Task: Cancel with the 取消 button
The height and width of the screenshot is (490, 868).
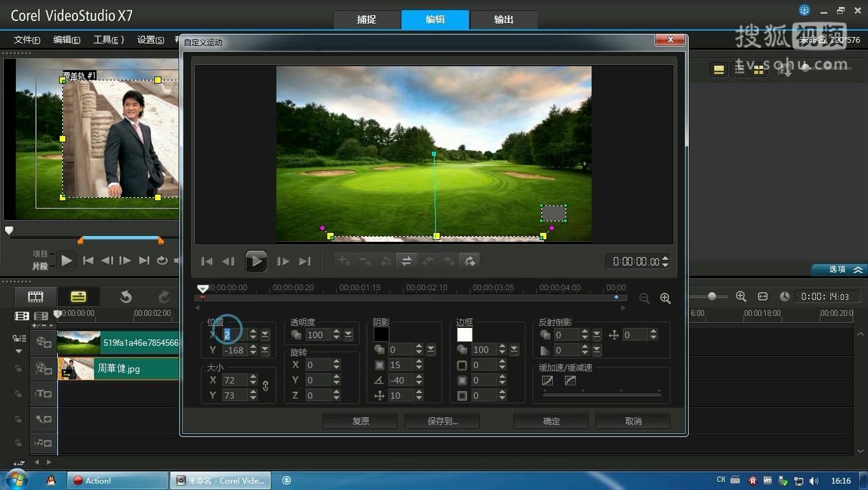Action: pyautogui.click(x=632, y=421)
